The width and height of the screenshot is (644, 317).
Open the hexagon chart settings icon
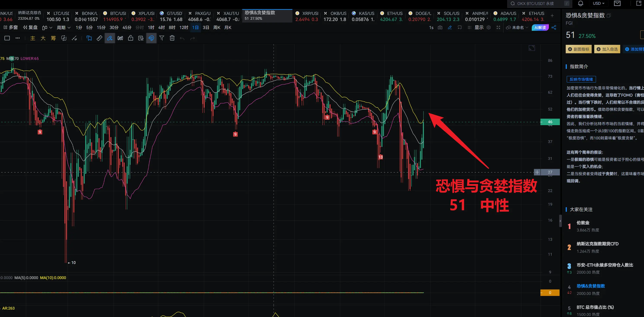[x=489, y=27]
